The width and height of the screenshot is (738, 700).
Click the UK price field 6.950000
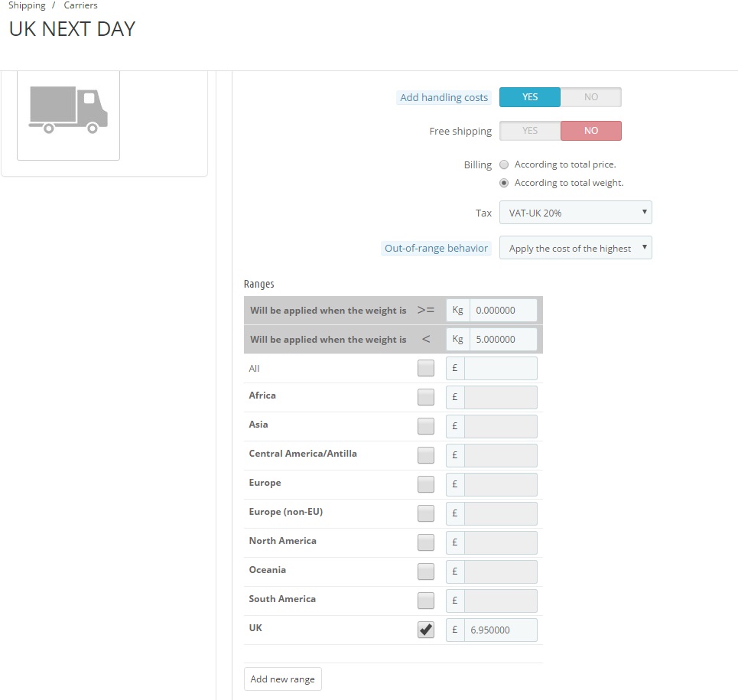click(500, 630)
